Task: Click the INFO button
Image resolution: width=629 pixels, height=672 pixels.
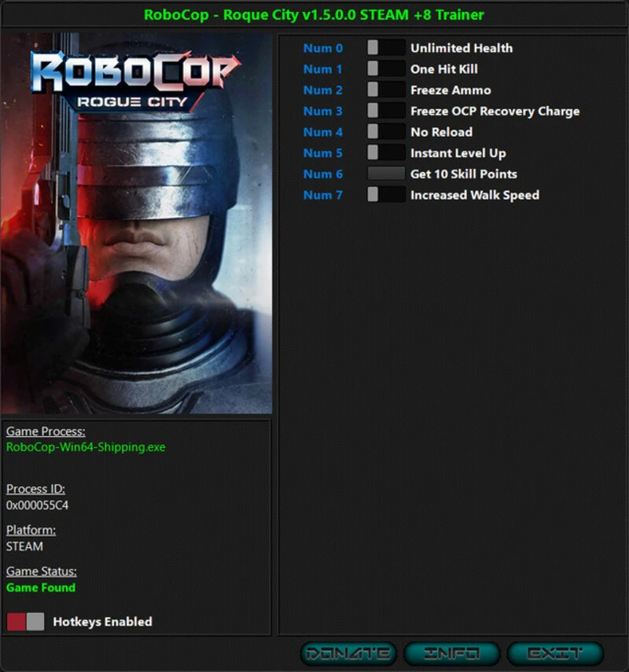Action: (x=451, y=652)
